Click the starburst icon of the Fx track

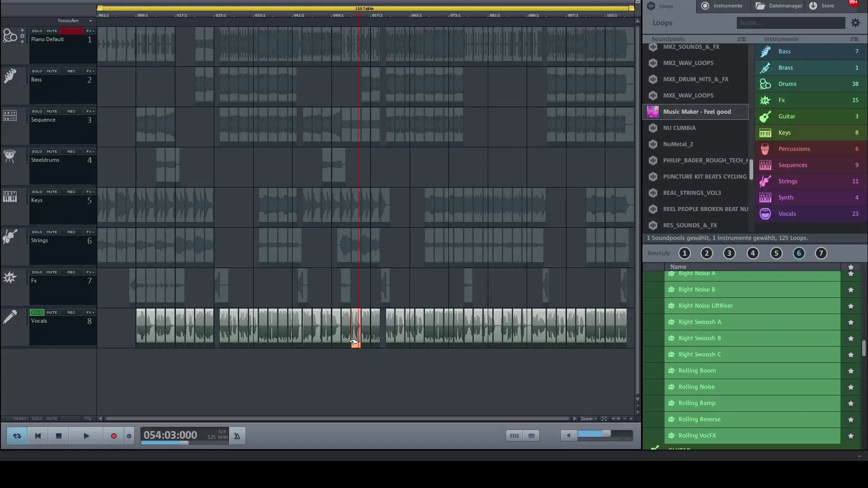9,277
